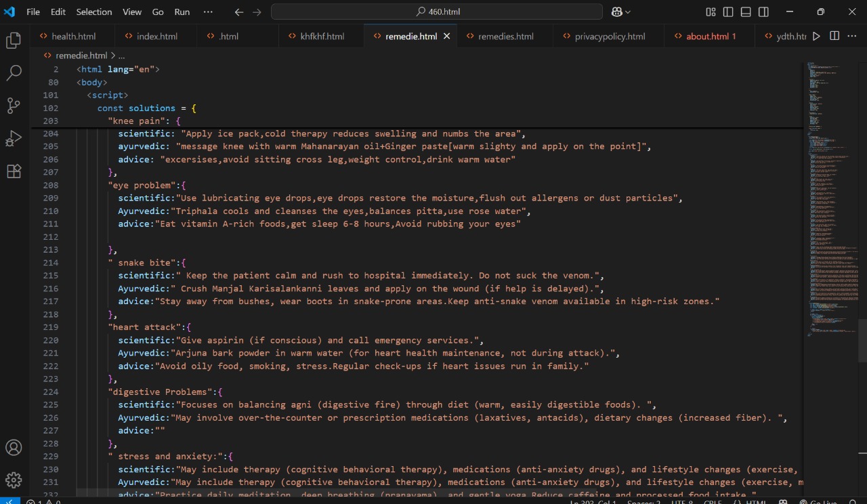This screenshot has height=504, width=867.
Task: Close the remedie.html tab
Action: pyautogui.click(x=446, y=37)
